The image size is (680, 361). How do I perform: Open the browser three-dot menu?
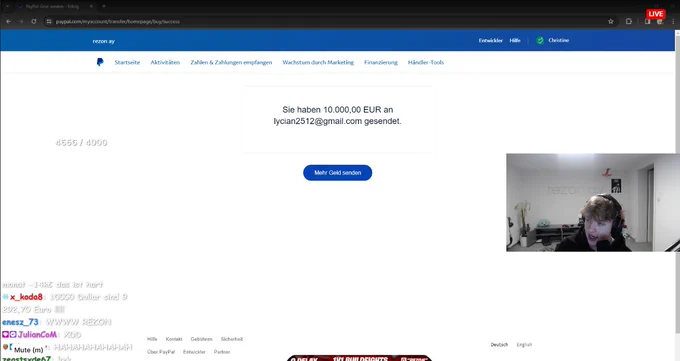(x=673, y=21)
